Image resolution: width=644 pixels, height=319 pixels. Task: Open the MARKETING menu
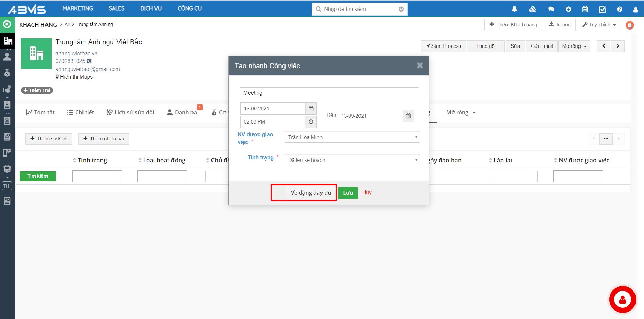point(78,8)
